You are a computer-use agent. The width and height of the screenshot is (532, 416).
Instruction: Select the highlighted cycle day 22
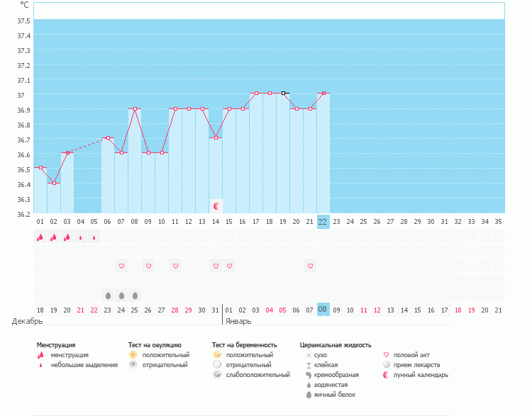323,221
